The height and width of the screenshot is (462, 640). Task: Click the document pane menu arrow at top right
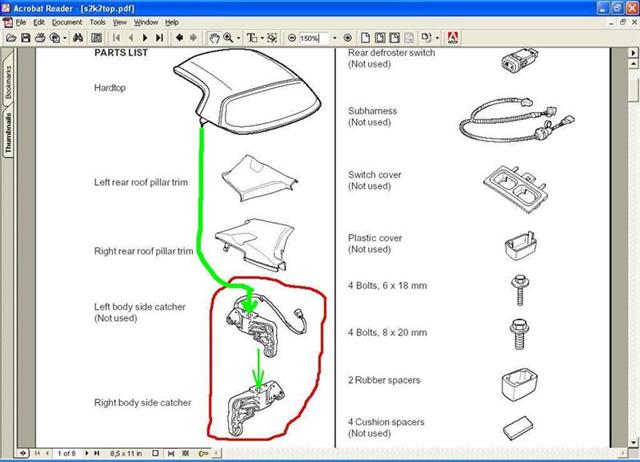click(633, 53)
